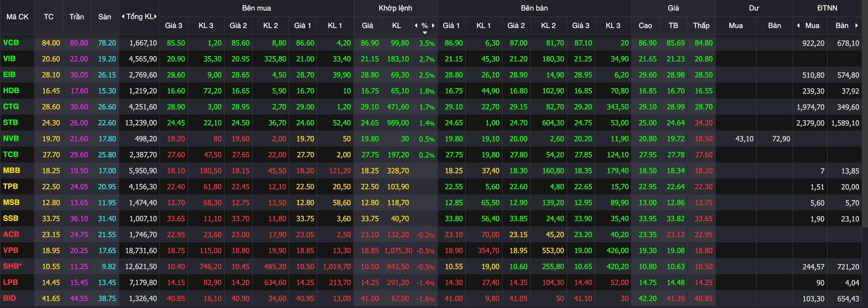Viewport: 868px width, 308px height.
Task: Open the LPB stock symbol
Action: pos(11,282)
